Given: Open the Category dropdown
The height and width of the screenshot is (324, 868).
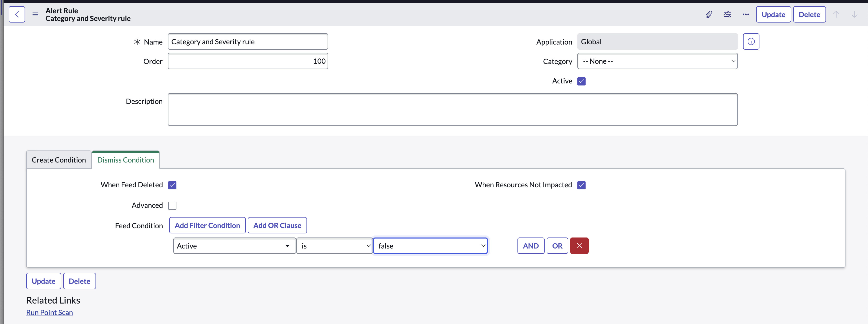Looking at the screenshot, I should [x=658, y=61].
